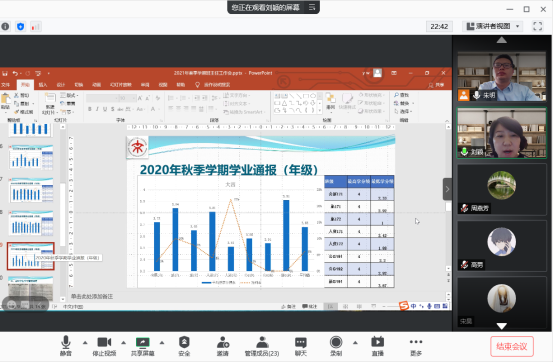
Task: Click the encryption shield icon top-left
Action: click(x=20, y=26)
